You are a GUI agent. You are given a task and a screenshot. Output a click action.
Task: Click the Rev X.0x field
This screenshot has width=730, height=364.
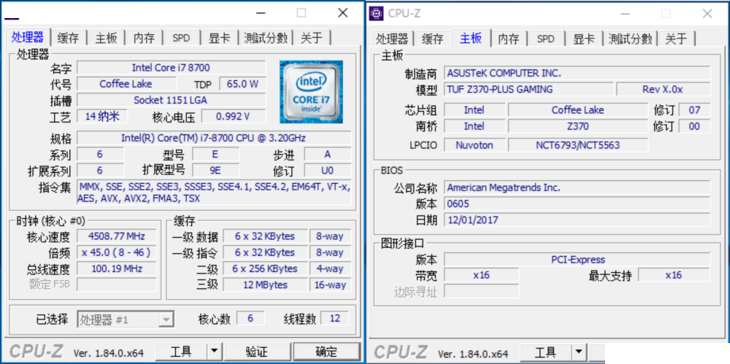pyautogui.click(x=663, y=89)
